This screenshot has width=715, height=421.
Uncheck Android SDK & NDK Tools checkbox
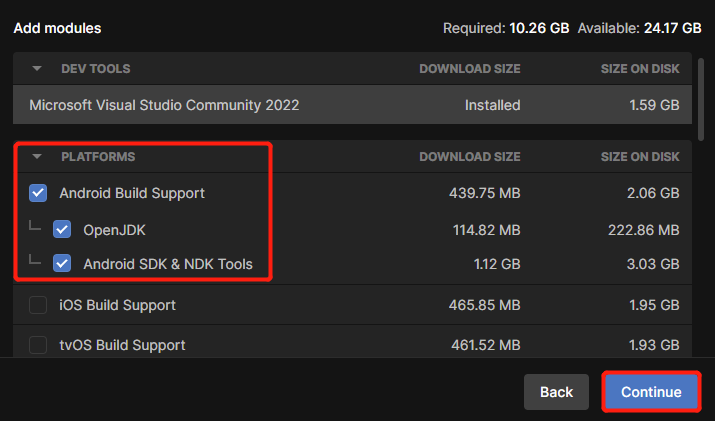pyautogui.click(x=62, y=263)
